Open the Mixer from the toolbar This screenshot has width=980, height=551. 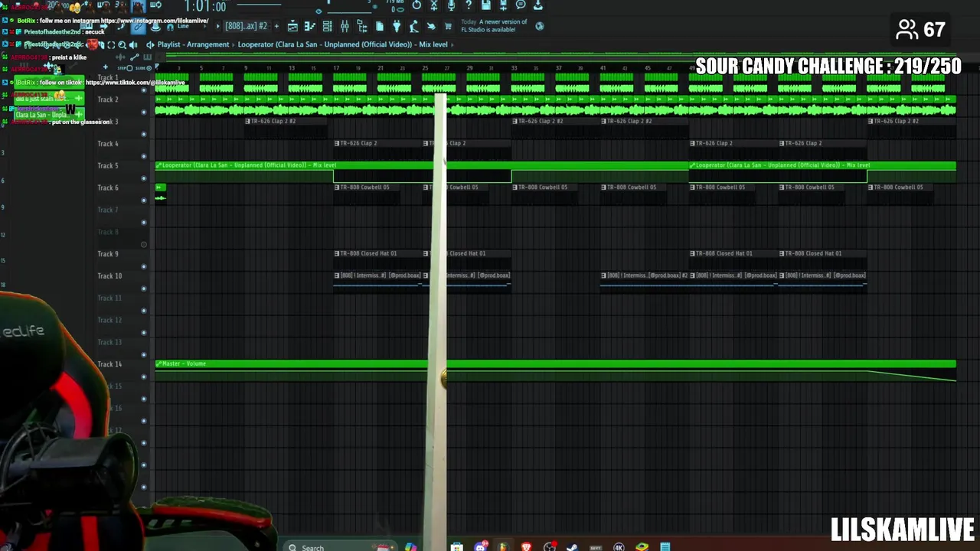[x=345, y=27]
